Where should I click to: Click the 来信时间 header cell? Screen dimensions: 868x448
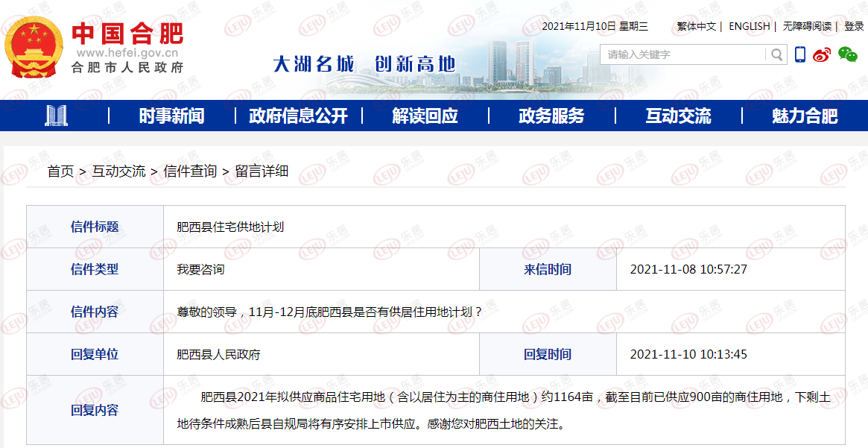[x=548, y=269]
